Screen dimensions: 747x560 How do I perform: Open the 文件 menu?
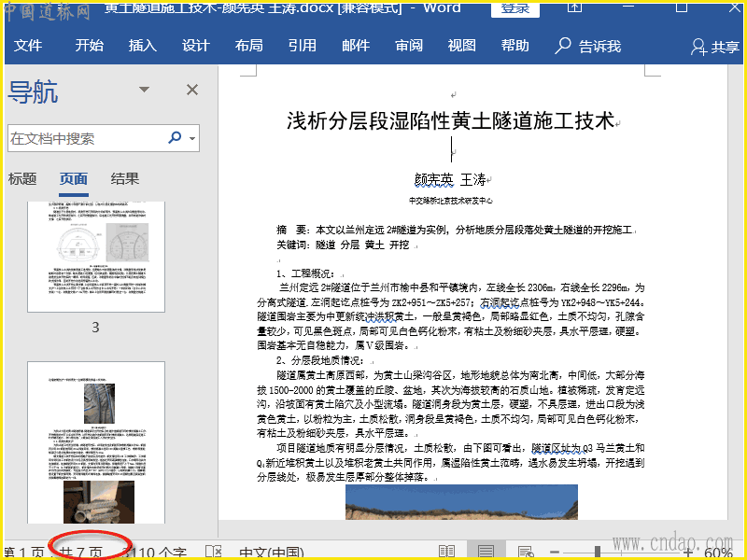[x=28, y=46]
